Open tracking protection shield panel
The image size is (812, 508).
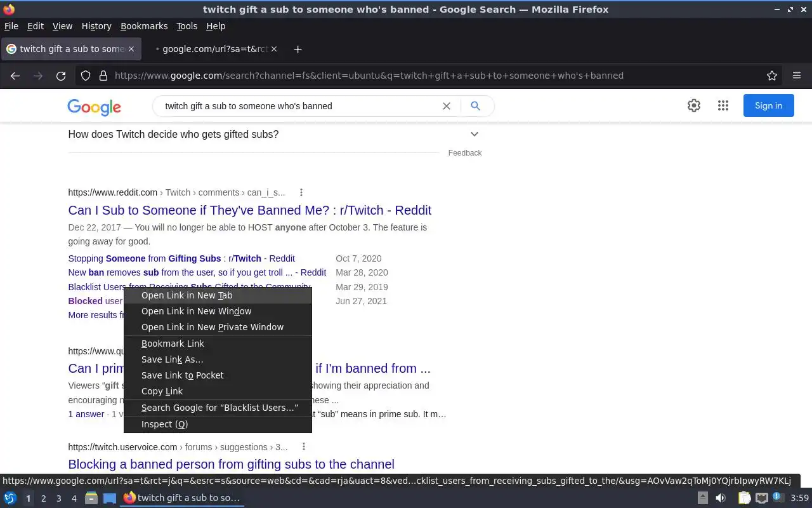click(x=86, y=76)
